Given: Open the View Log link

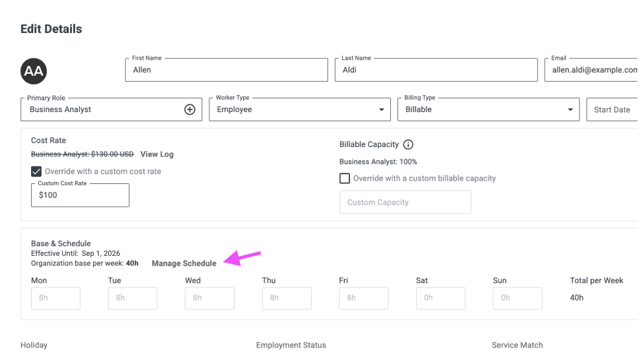Looking at the screenshot, I should click(157, 154).
